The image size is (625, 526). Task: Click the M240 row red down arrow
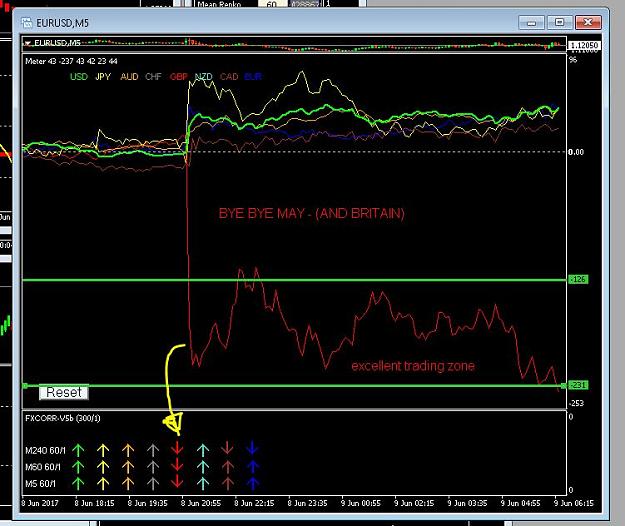coord(177,449)
